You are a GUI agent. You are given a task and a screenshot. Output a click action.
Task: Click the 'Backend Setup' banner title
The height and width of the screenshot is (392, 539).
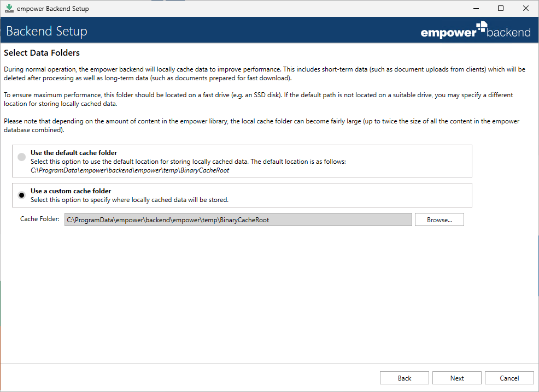coord(47,31)
